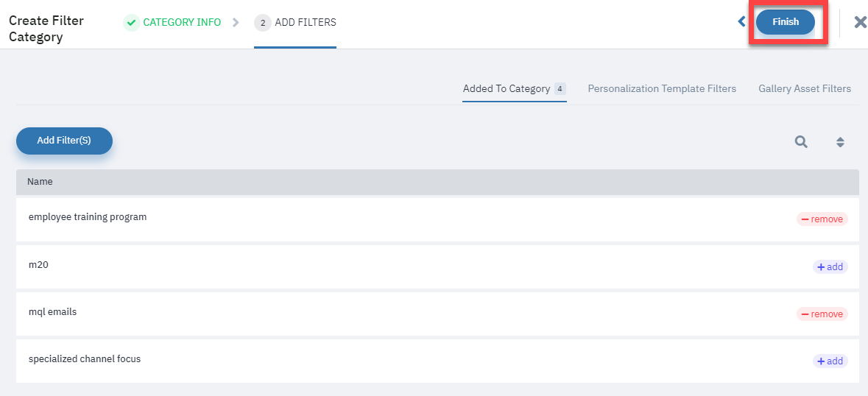Remove employee training program filter
Screen dimensions: 868x396
click(822, 219)
